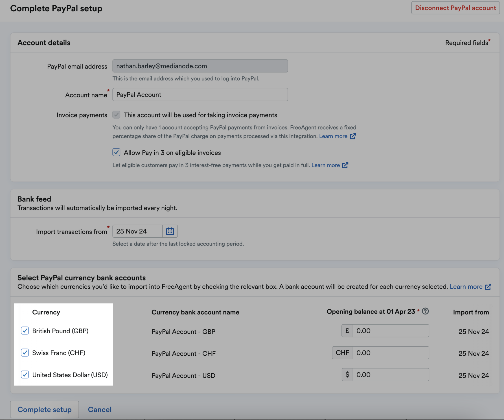
Task: Edit the Account name text field
Action: pyautogui.click(x=200, y=95)
